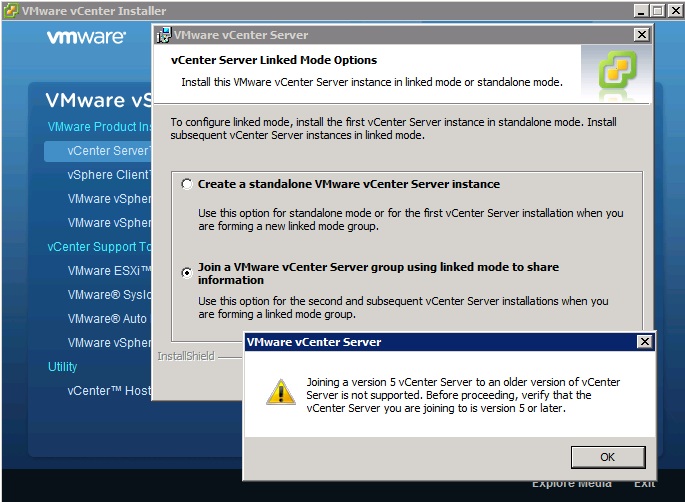This screenshot has height=502, width=685.
Task: Close the VMware vCenter Server warning dialog
Action: (x=644, y=341)
